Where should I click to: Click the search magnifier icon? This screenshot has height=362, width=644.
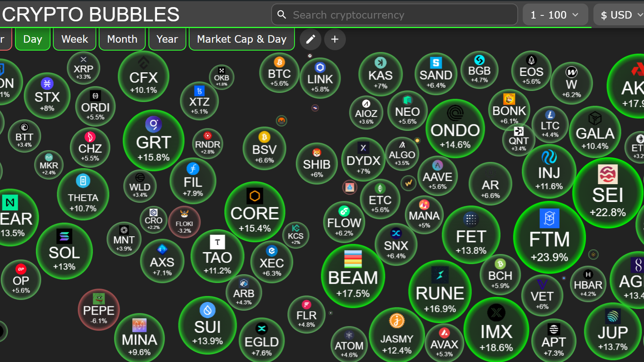coord(282,15)
